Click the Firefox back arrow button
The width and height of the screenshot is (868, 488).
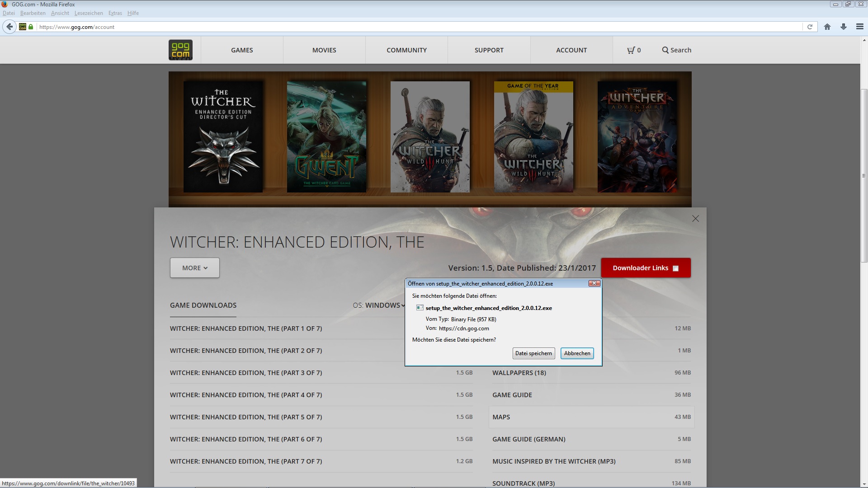click(x=9, y=27)
